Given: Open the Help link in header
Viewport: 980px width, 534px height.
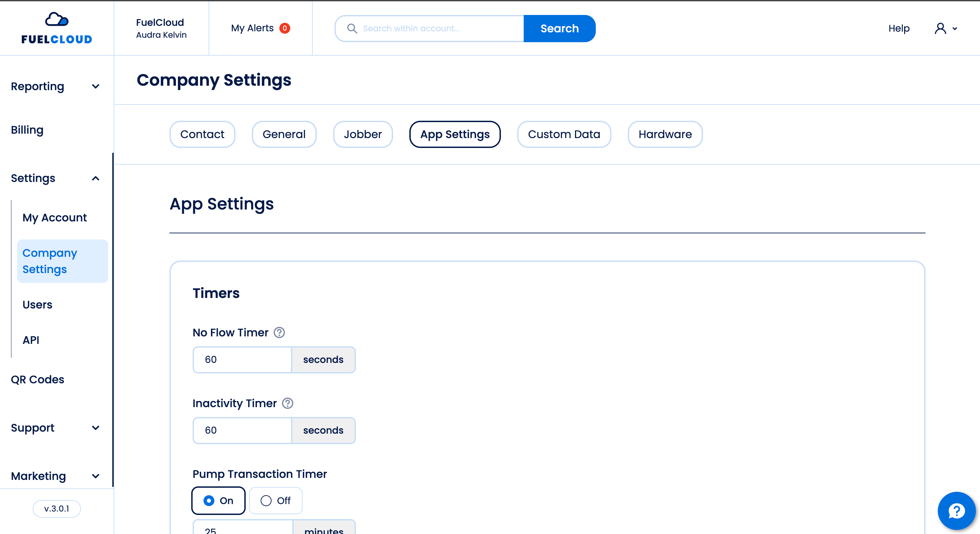Looking at the screenshot, I should pyautogui.click(x=899, y=29).
